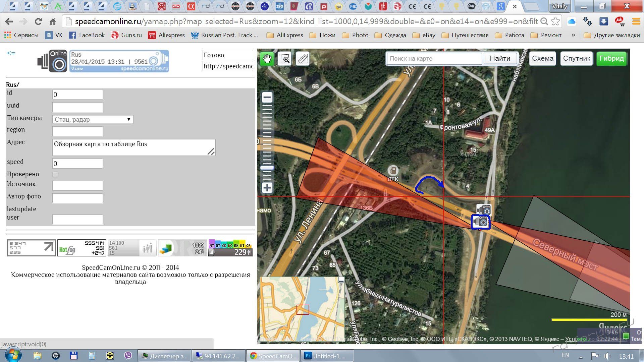Open the Viber taskbar icon

tap(128, 356)
